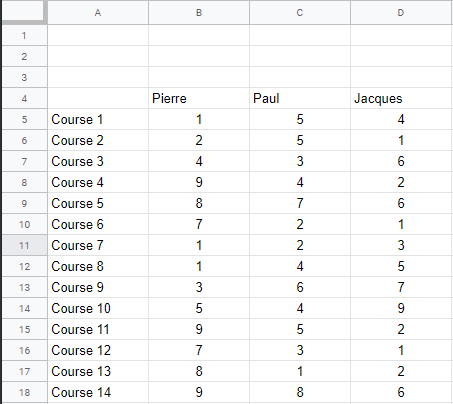Click Pierre's value for Course 4
Viewport: 453px width, 404px height.
199,182
